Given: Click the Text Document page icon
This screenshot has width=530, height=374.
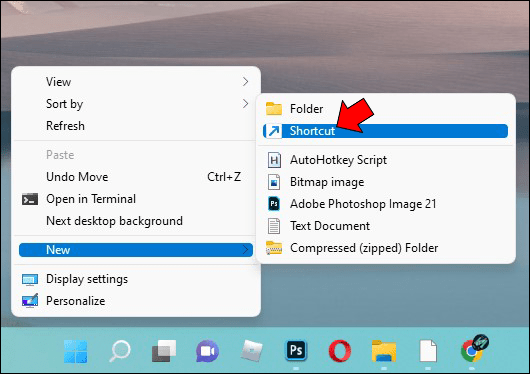Looking at the screenshot, I should click(x=274, y=226).
